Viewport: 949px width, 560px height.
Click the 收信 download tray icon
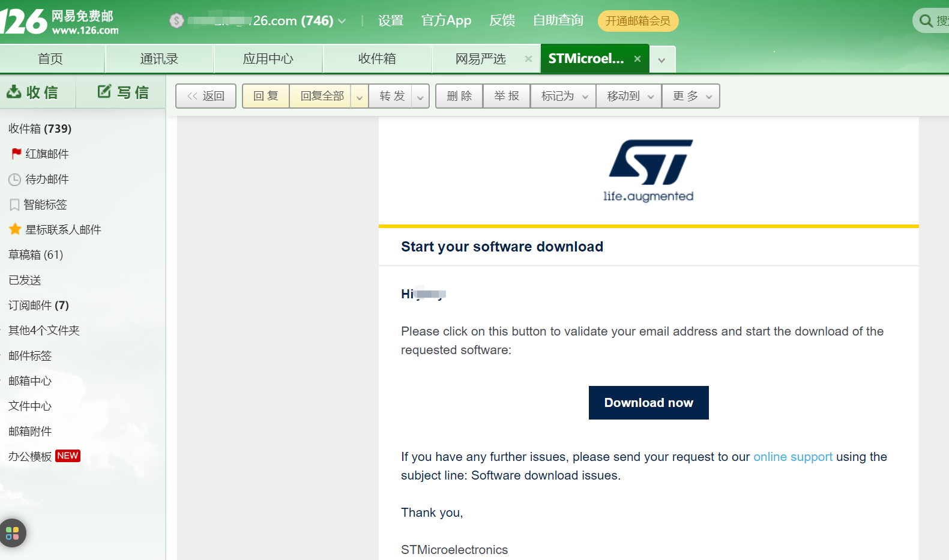[x=14, y=91]
